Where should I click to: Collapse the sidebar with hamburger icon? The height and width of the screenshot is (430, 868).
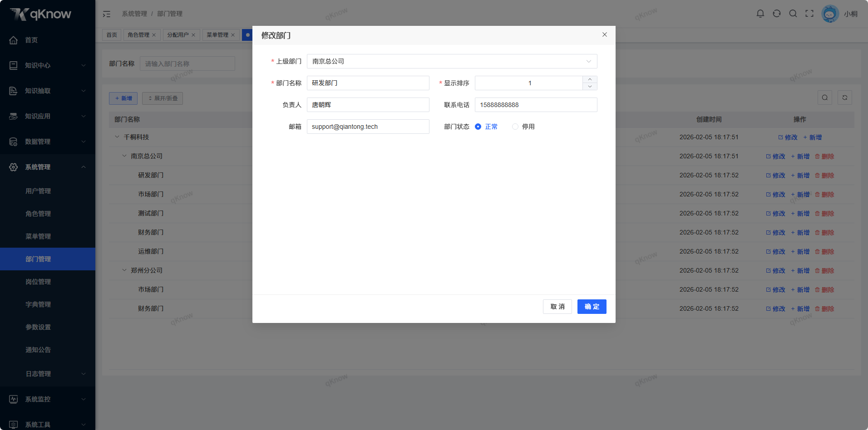(x=107, y=14)
